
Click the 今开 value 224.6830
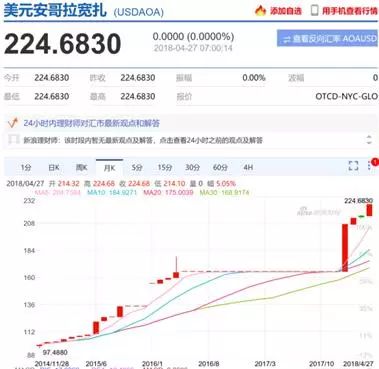[x=52, y=78]
